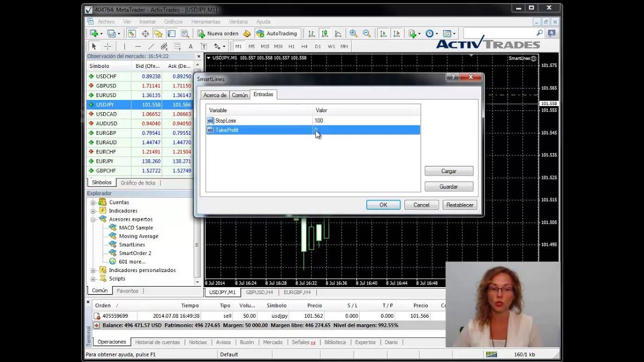Image resolution: width=644 pixels, height=362 pixels.
Task: Edit the TakeProfit value field
Action: 366,130
